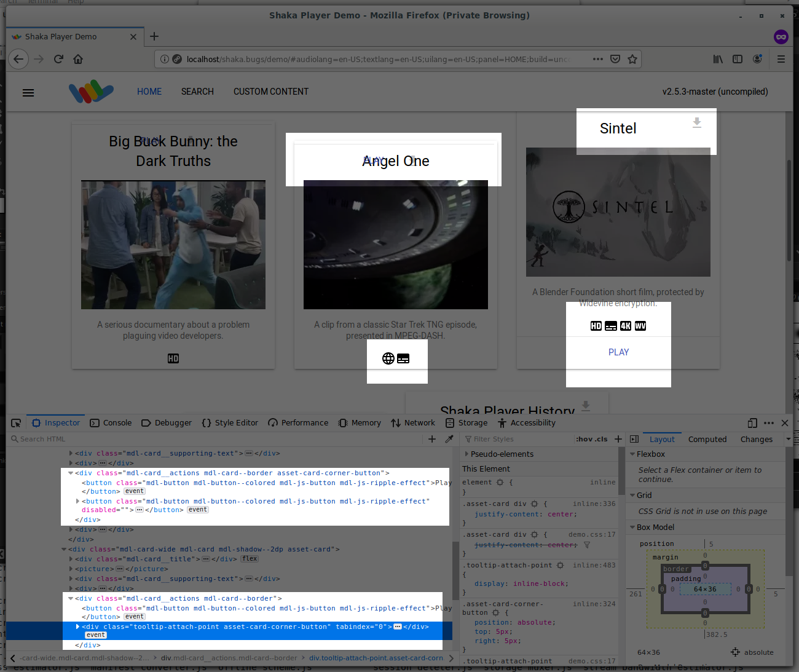This screenshot has width=799, height=672.
Task: Click the tracking protection shield in the address bar
Action: [615, 58]
